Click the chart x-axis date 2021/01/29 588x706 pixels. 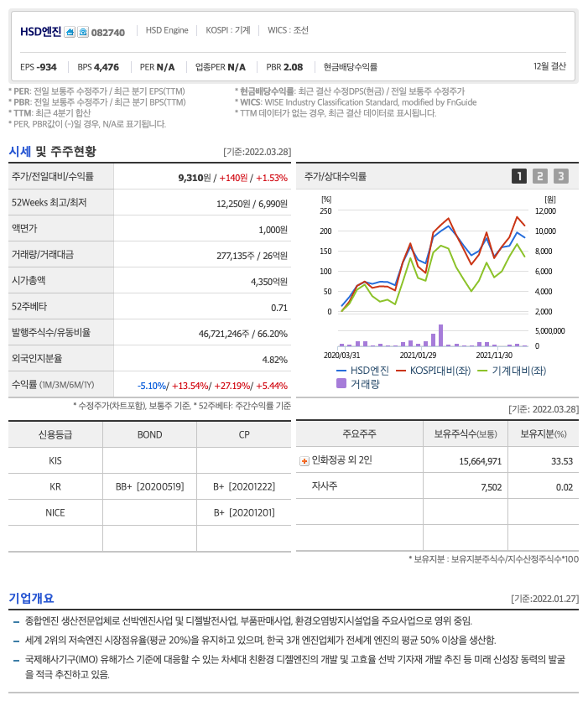click(418, 356)
